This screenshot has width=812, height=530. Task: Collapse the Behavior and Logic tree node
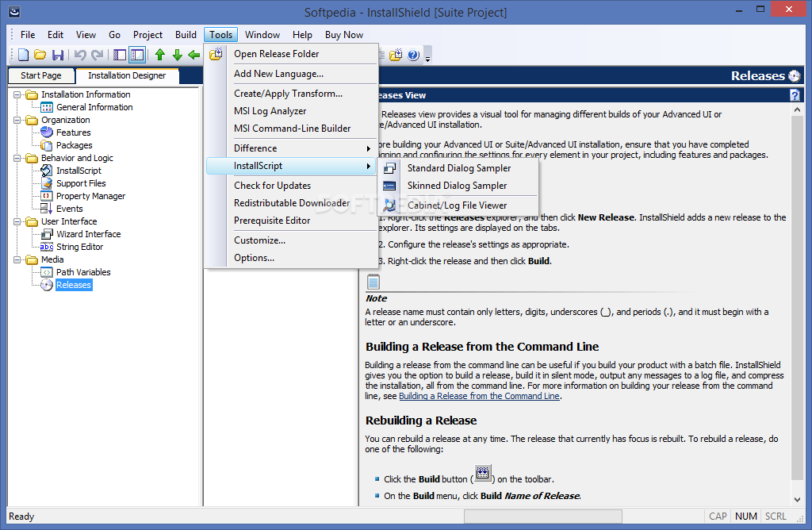click(x=17, y=158)
